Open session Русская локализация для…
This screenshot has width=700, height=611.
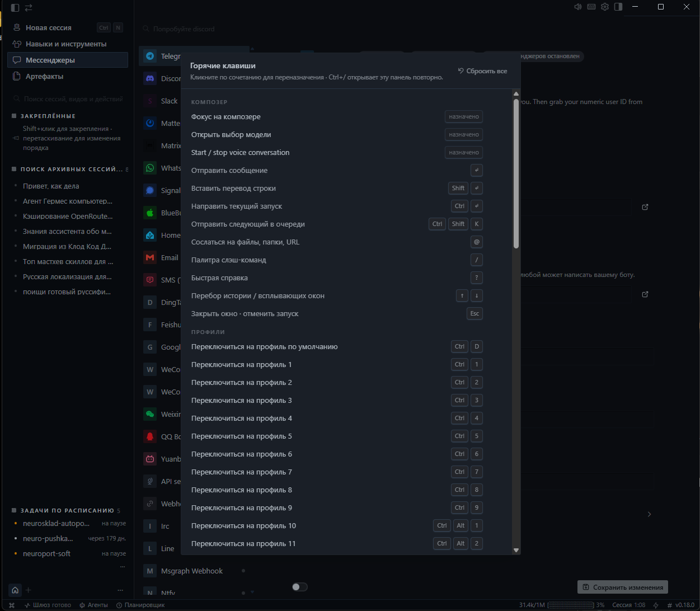tap(68, 276)
